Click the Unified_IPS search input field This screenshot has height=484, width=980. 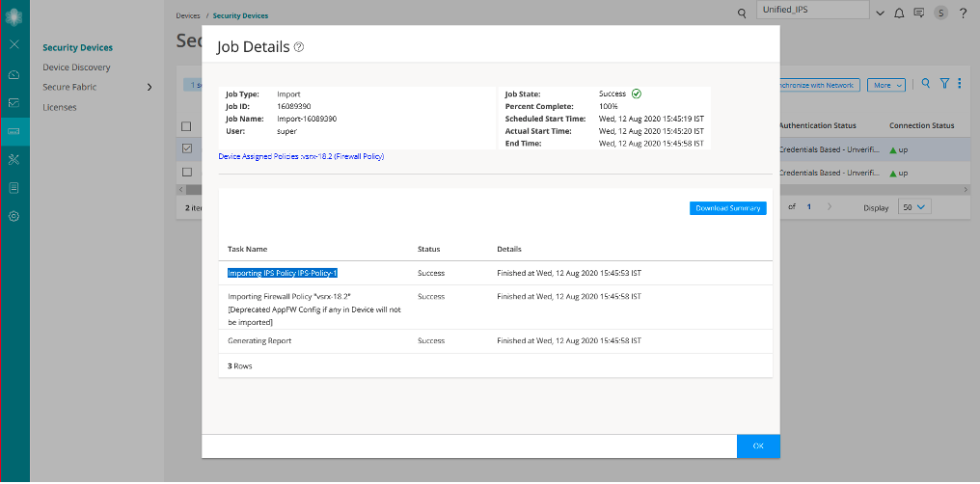(812, 10)
